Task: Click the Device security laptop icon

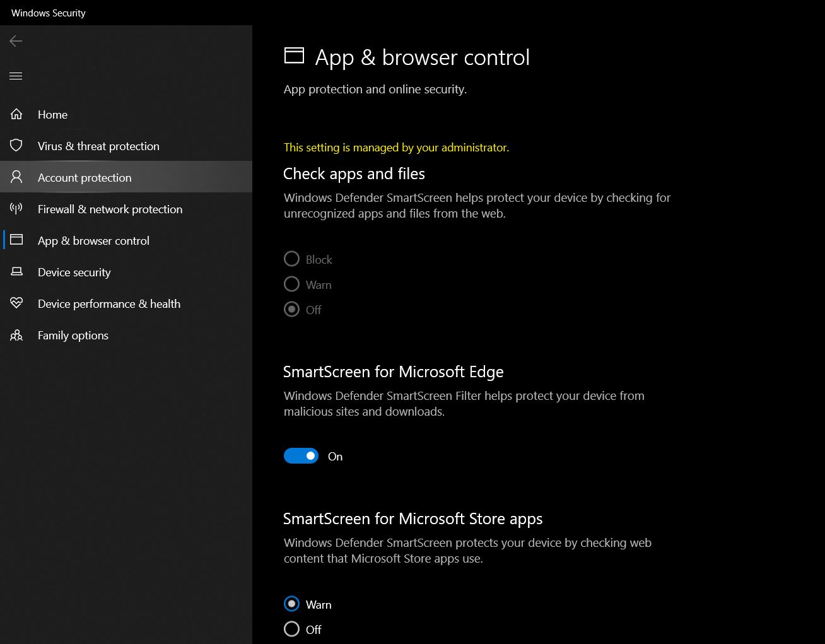Action: [x=16, y=272]
